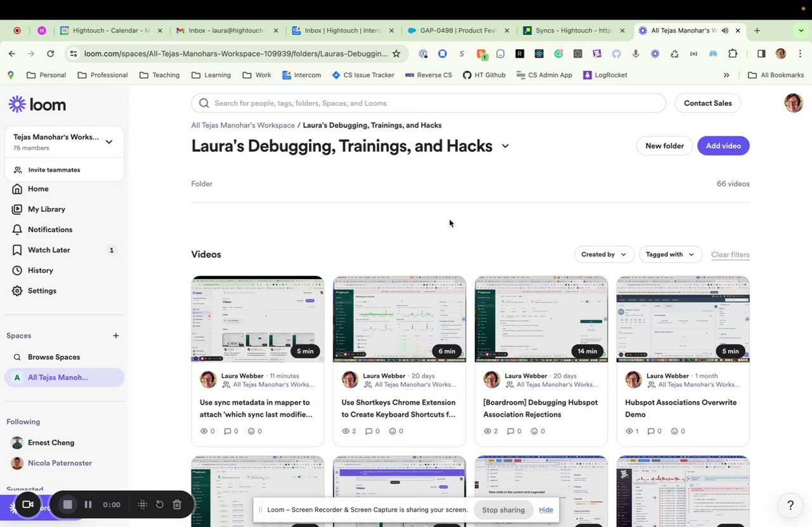Restart the recording with the undo arrow icon
This screenshot has width=812, height=527.
160,505
